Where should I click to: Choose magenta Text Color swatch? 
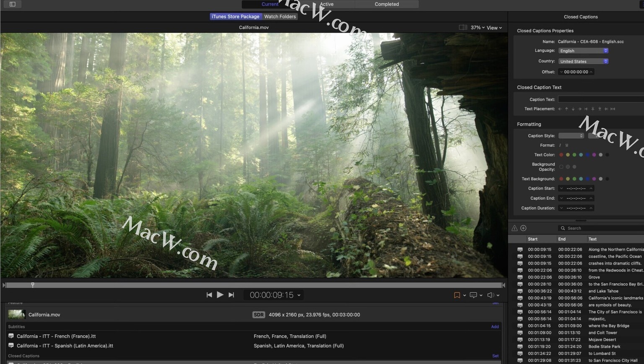click(x=594, y=155)
